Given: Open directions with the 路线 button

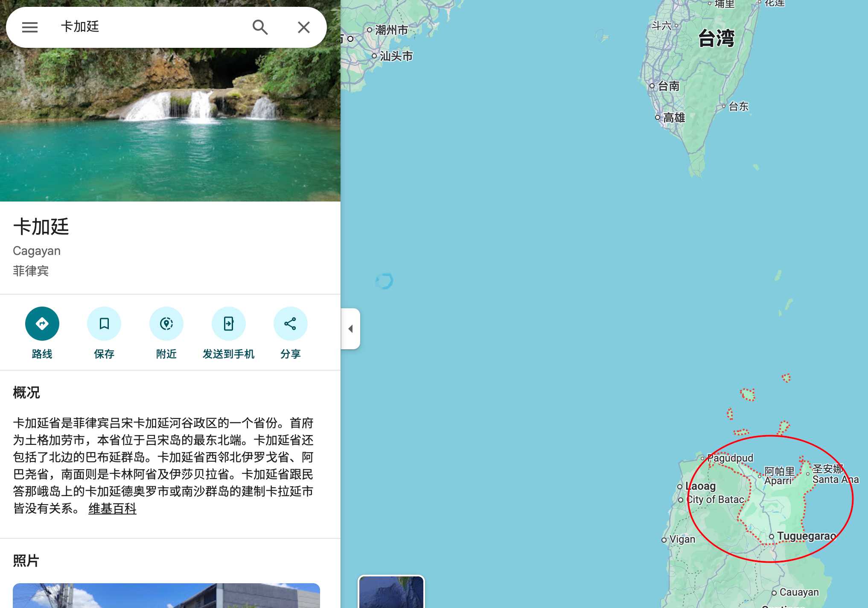Looking at the screenshot, I should [x=42, y=324].
